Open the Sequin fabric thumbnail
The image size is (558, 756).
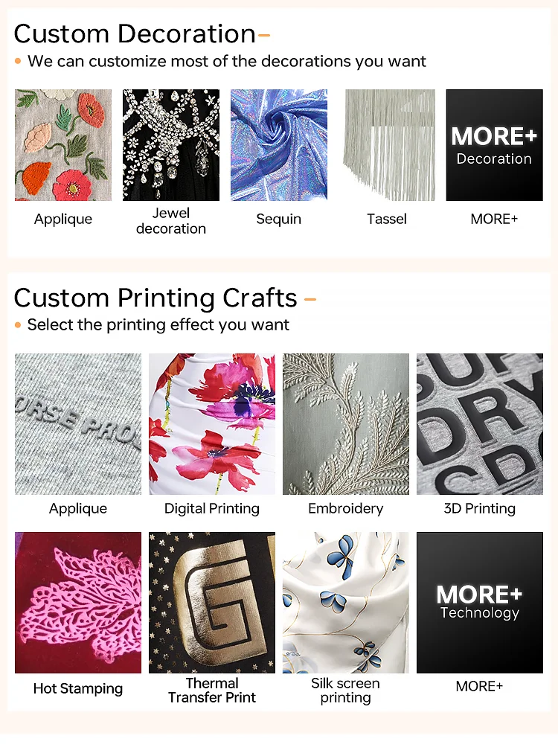[x=279, y=144]
